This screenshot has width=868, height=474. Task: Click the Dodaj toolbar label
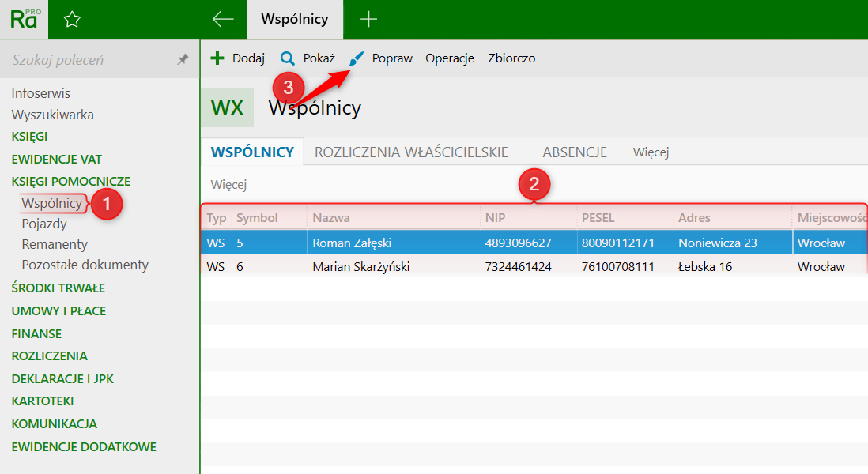(x=248, y=58)
